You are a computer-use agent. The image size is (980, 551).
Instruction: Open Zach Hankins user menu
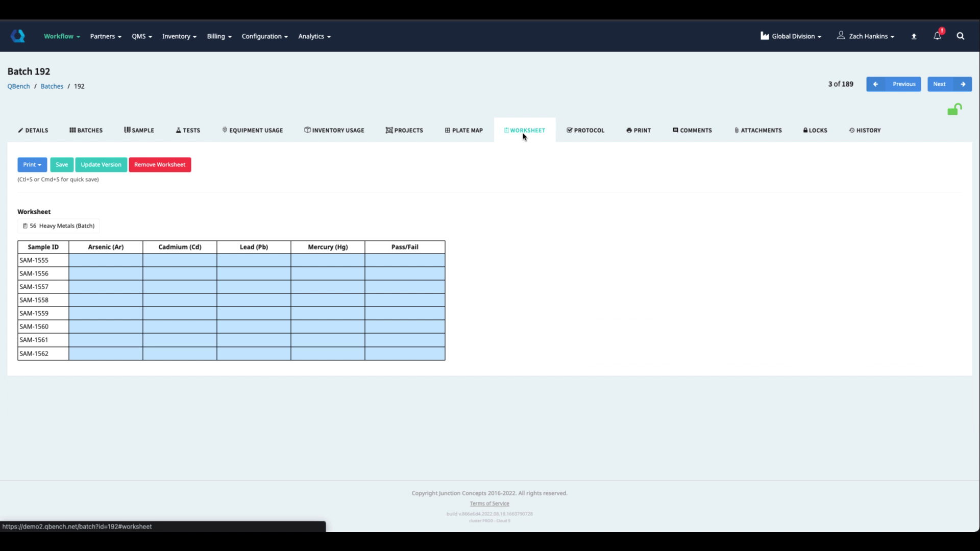[x=866, y=36]
